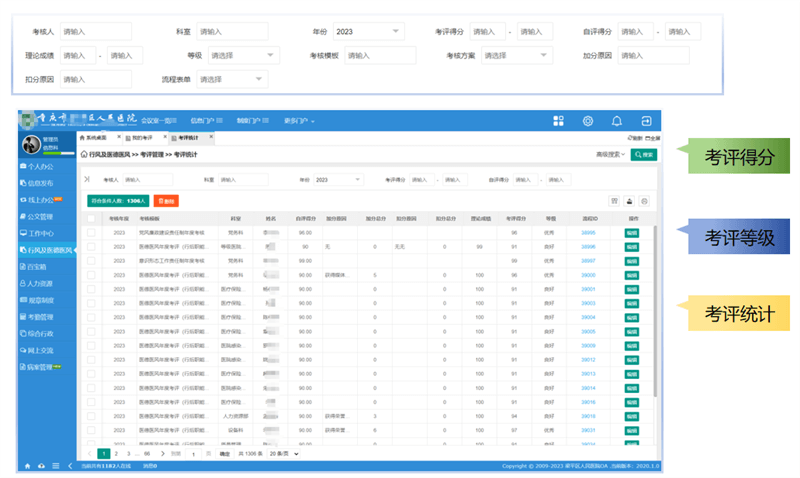Check the first row checkbox in the table

tap(91, 232)
